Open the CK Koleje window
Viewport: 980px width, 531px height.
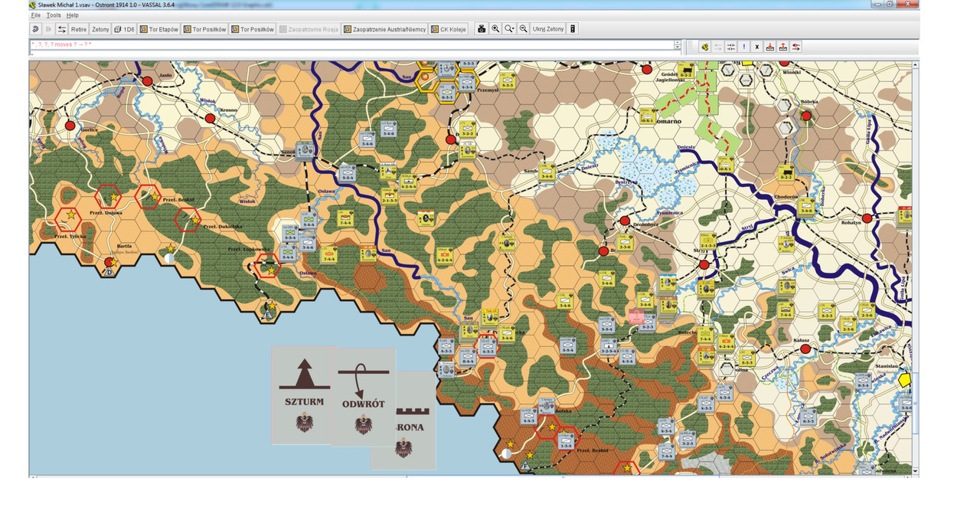coord(450,29)
